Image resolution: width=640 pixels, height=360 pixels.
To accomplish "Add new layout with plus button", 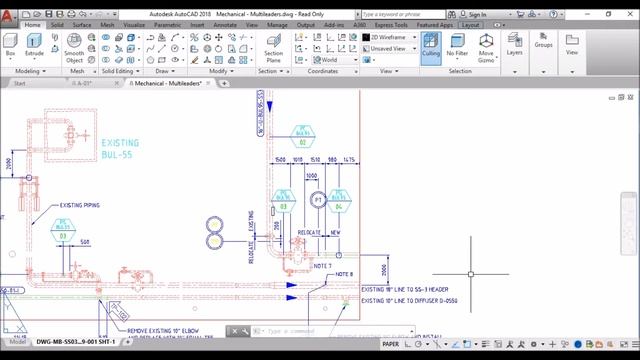I will 127,342.
